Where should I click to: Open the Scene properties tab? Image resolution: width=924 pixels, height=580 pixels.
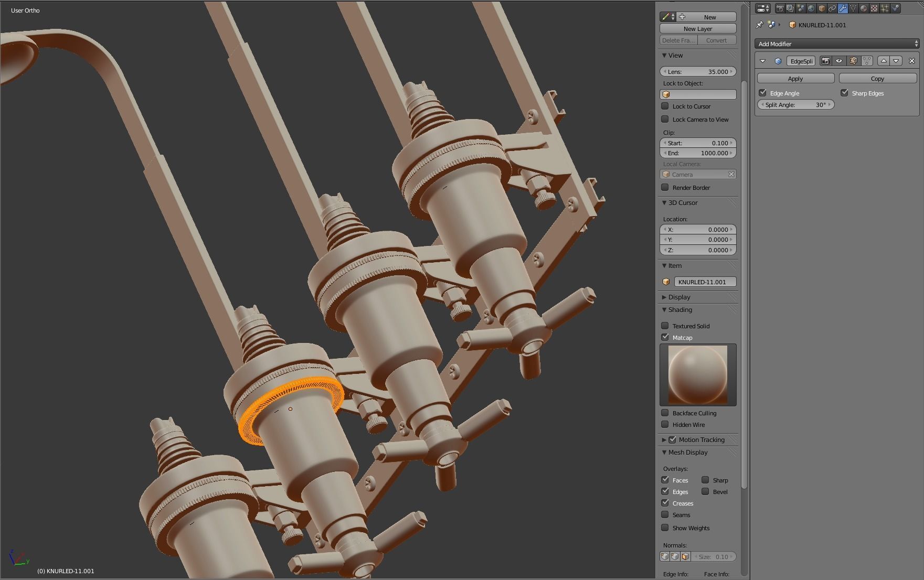point(801,8)
